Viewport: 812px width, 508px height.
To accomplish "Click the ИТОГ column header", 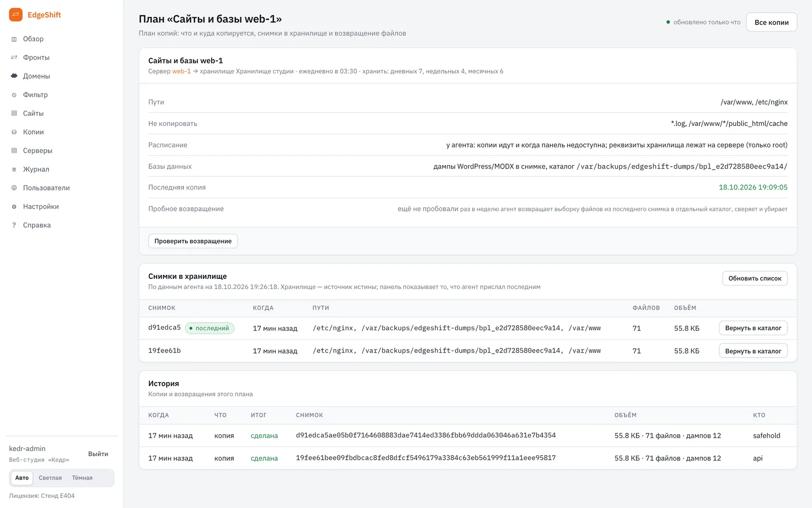I will tap(258, 415).
